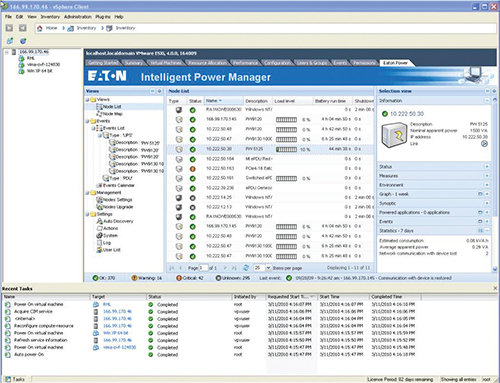
Task: Go to last page in Node List pager
Action: pos(234,268)
